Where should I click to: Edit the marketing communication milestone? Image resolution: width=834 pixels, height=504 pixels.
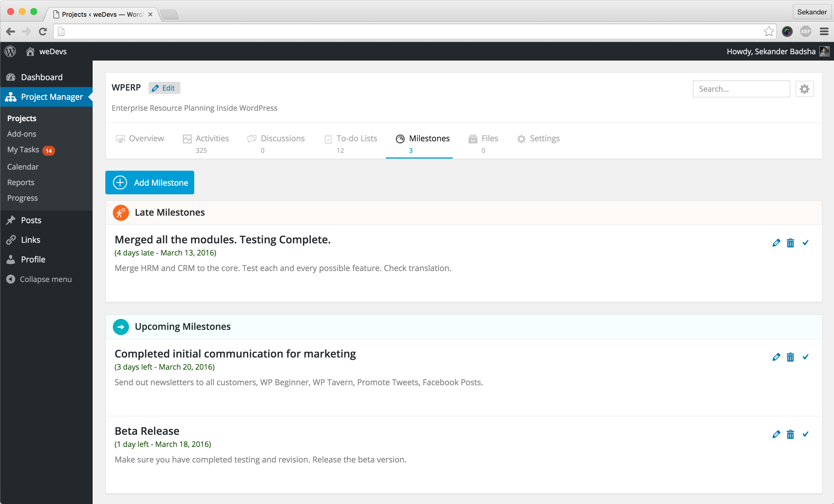pos(776,357)
